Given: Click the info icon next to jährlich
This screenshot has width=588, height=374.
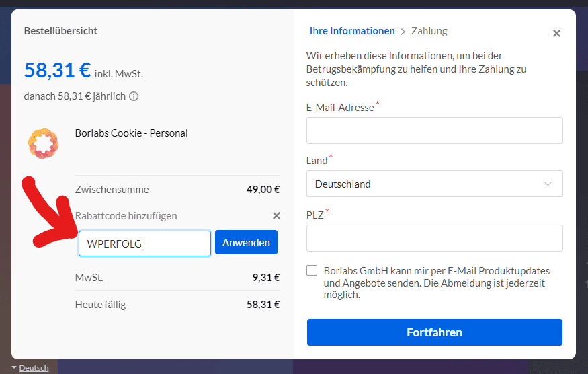Looking at the screenshot, I should pos(134,96).
